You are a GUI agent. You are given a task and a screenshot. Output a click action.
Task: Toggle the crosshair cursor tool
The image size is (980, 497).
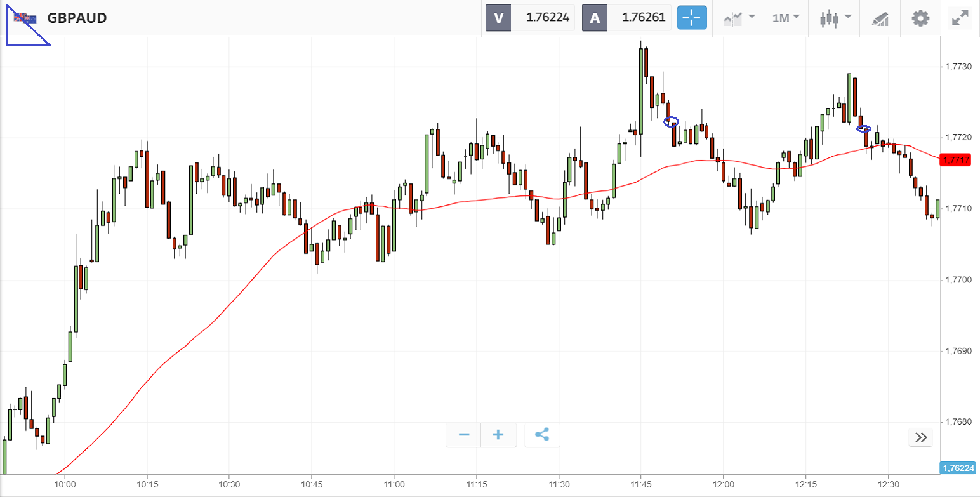click(692, 18)
